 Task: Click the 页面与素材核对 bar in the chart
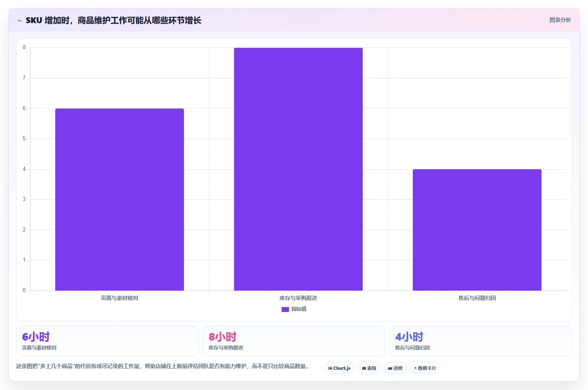point(120,199)
